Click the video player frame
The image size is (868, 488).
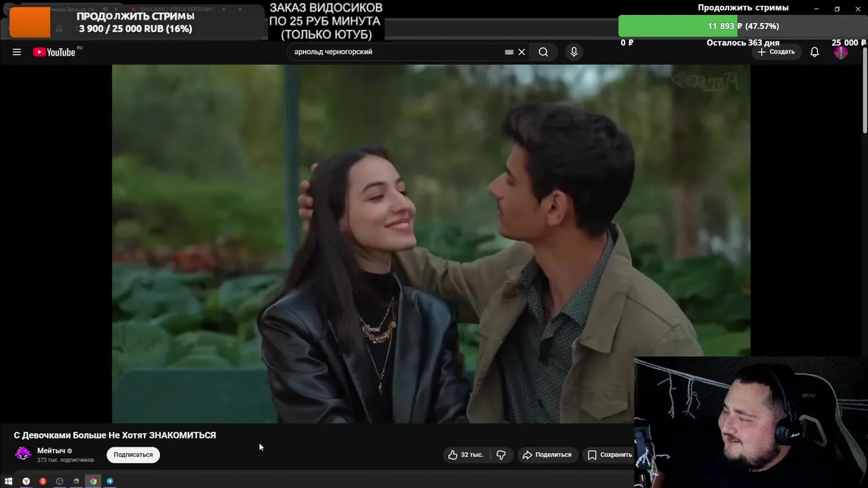coord(431,244)
